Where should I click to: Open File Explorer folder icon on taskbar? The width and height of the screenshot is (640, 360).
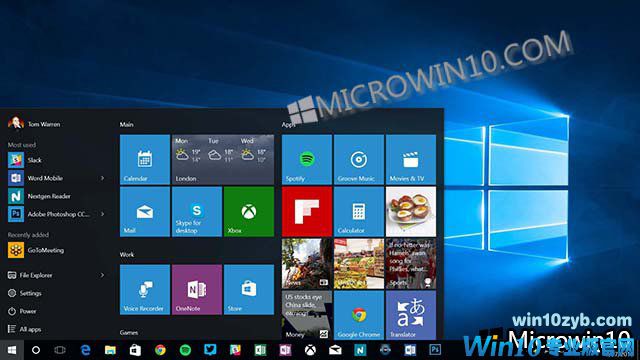tap(110, 350)
